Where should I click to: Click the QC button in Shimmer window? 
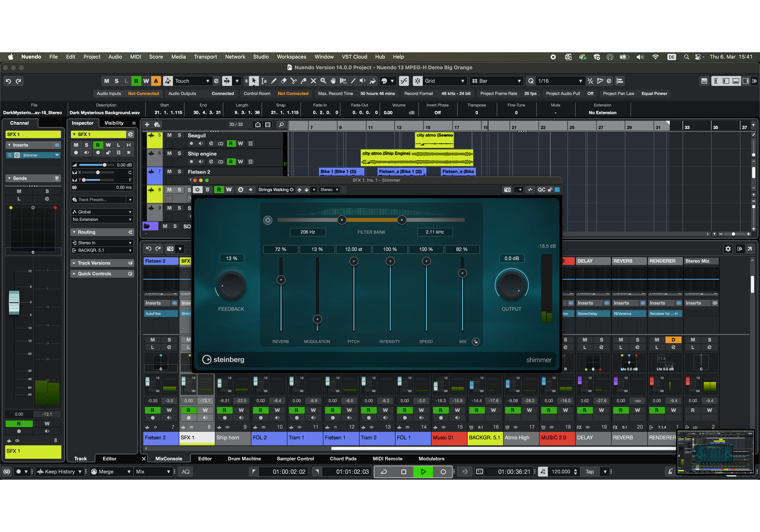click(x=541, y=190)
